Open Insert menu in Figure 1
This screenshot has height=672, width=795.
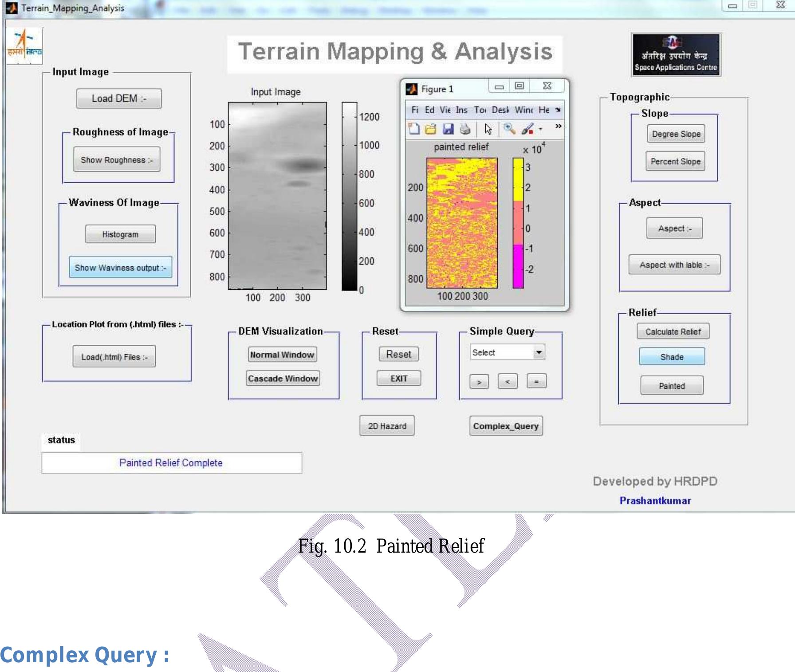pos(461,110)
